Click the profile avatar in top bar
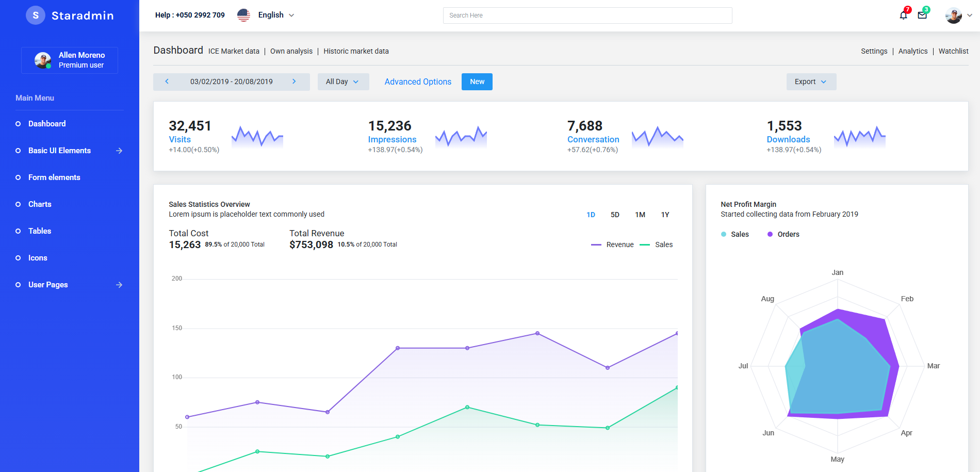980x472 pixels. [953, 15]
